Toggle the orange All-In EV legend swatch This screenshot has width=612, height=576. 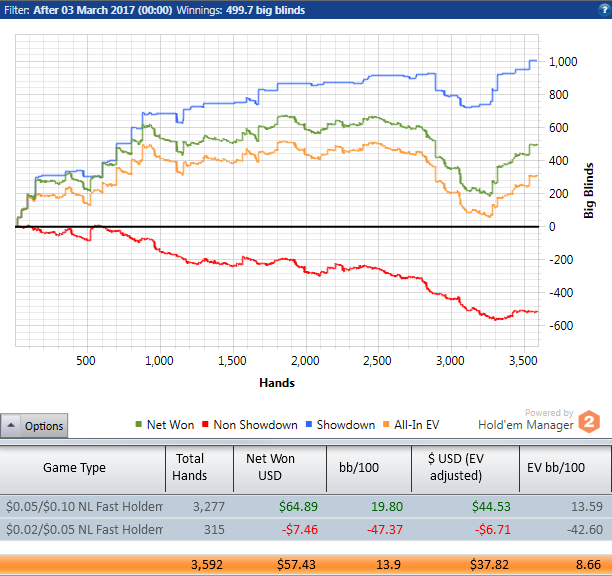386,424
